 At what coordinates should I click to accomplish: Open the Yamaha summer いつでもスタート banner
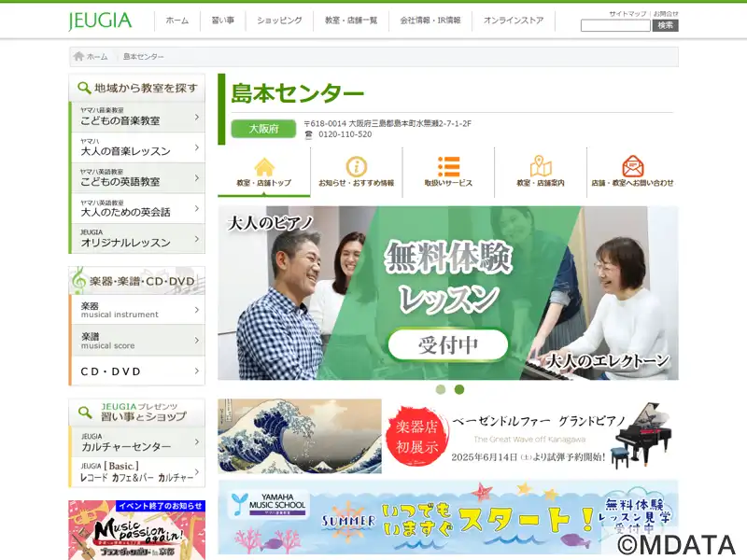448,517
